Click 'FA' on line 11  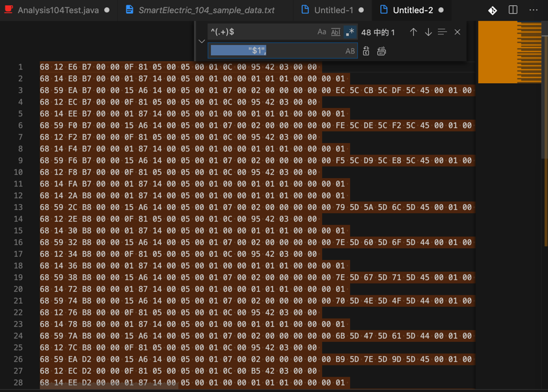tap(73, 184)
